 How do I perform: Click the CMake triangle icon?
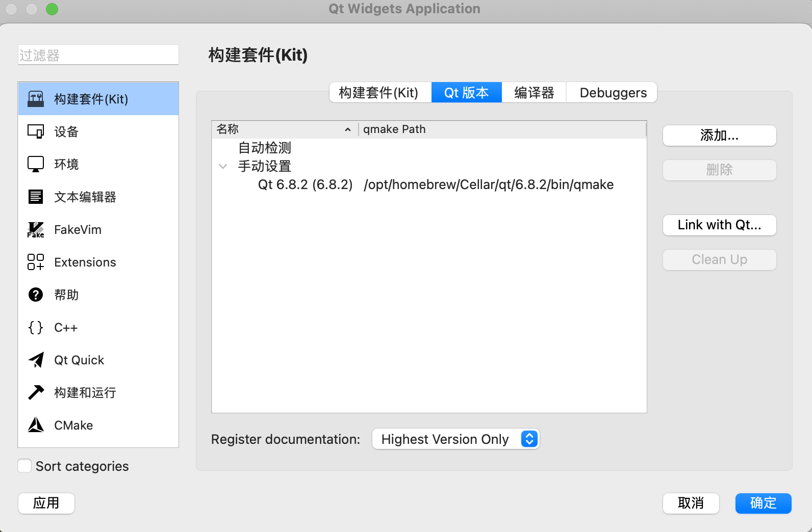[36, 425]
